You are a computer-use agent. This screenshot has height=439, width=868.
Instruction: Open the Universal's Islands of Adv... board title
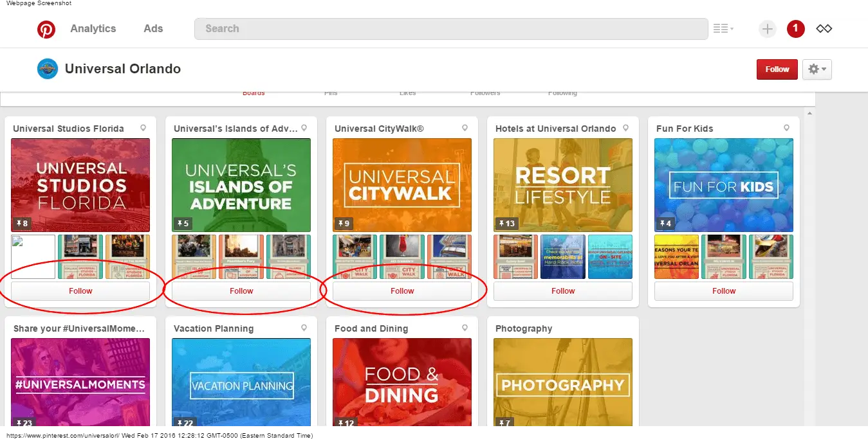pyautogui.click(x=235, y=129)
